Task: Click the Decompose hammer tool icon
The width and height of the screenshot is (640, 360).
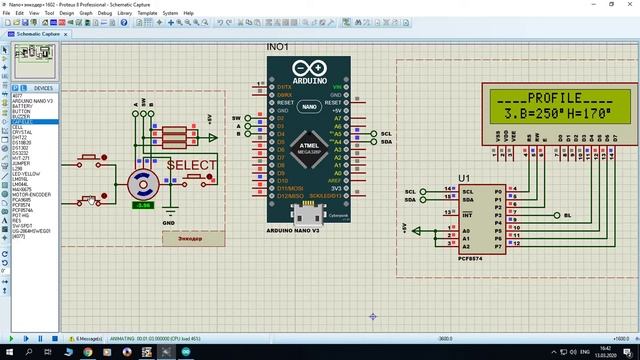Action: (x=331, y=23)
